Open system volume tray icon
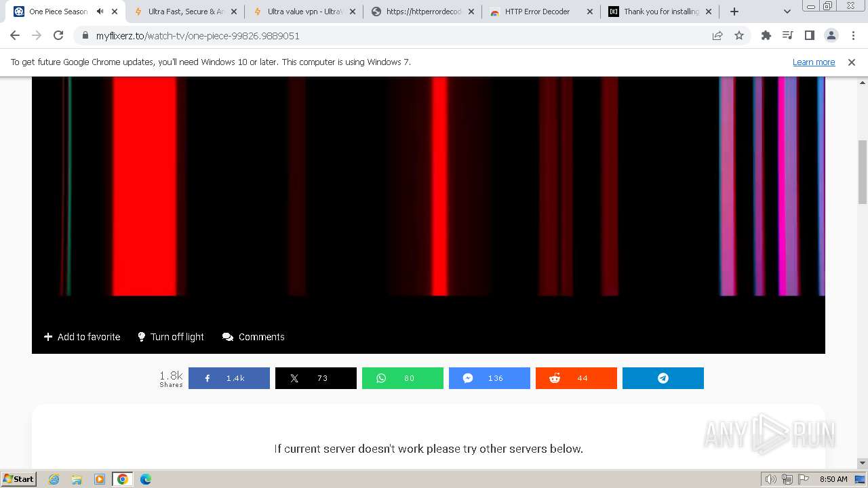 tap(771, 479)
